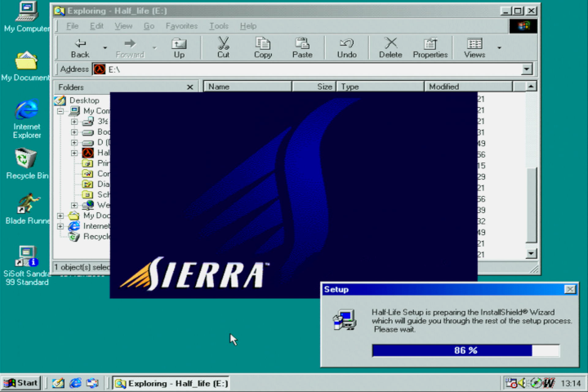Select Desktop in the folder tree
The height and width of the screenshot is (392, 588).
(x=84, y=100)
